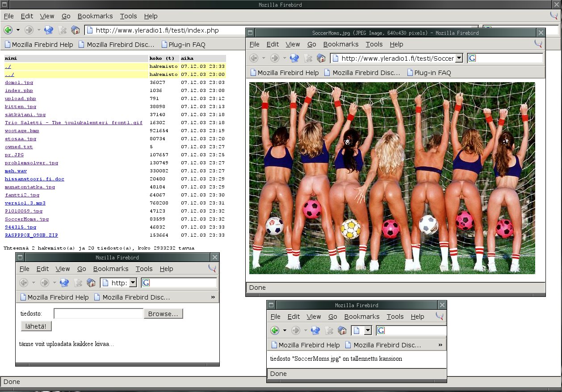Click the Home icon in the index.php window
Image resolution: width=562 pixels, height=392 pixels.
coord(75,30)
